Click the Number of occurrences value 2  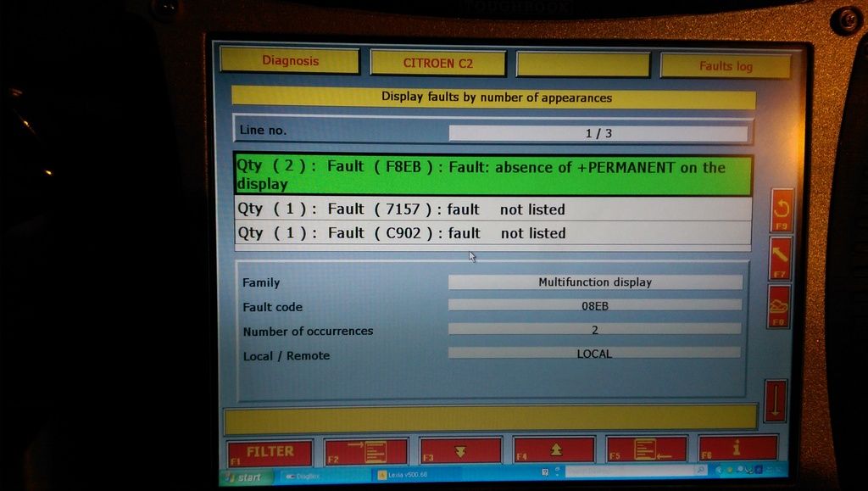coord(594,329)
